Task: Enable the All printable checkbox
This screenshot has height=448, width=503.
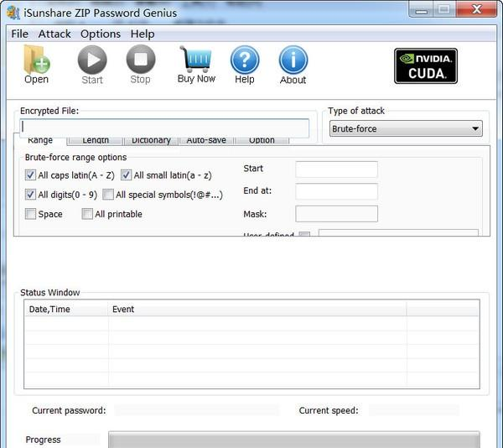Action: click(x=87, y=214)
